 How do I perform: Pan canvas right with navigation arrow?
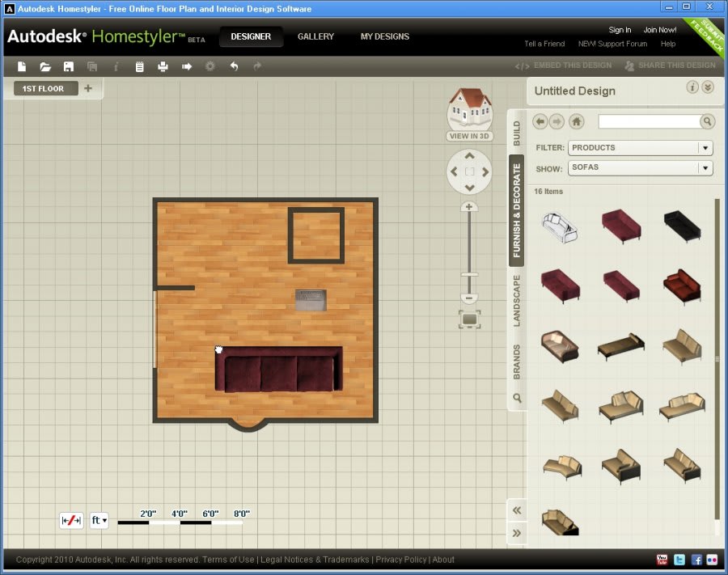(485, 171)
